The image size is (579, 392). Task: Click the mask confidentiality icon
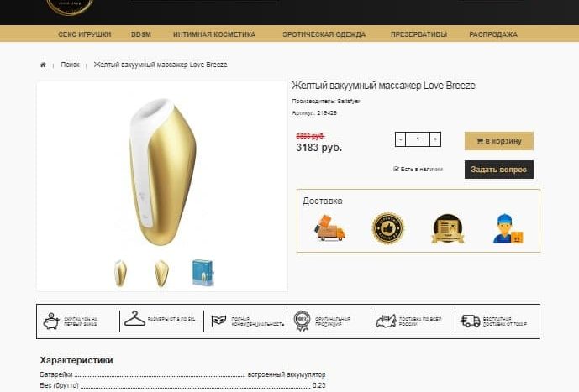point(218,321)
